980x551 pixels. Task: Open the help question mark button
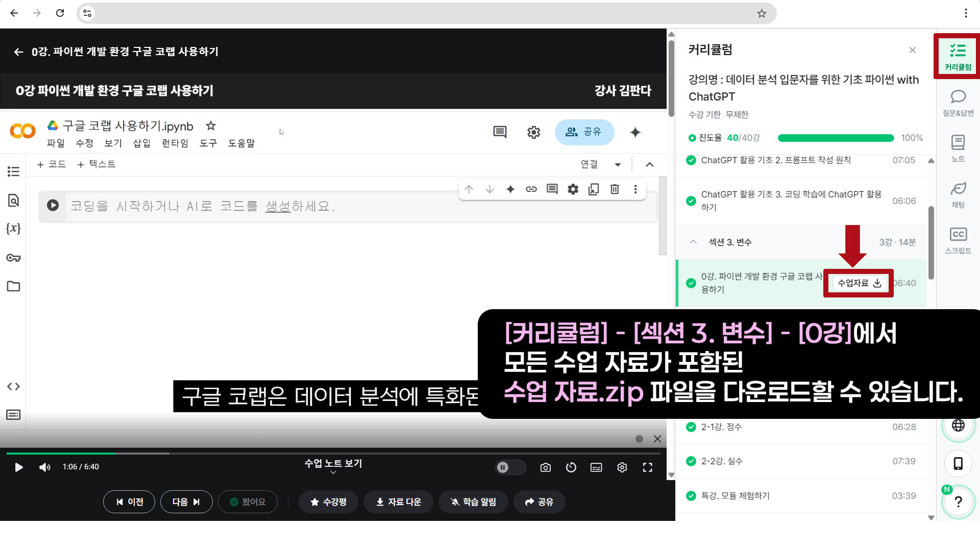coord(958,502)
